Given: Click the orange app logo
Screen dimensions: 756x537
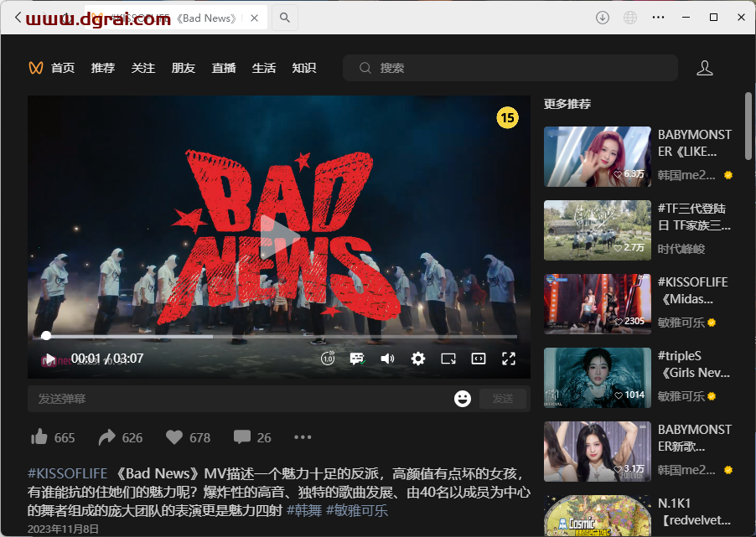Looking at the screenshot, I should (x=36, y=68).
